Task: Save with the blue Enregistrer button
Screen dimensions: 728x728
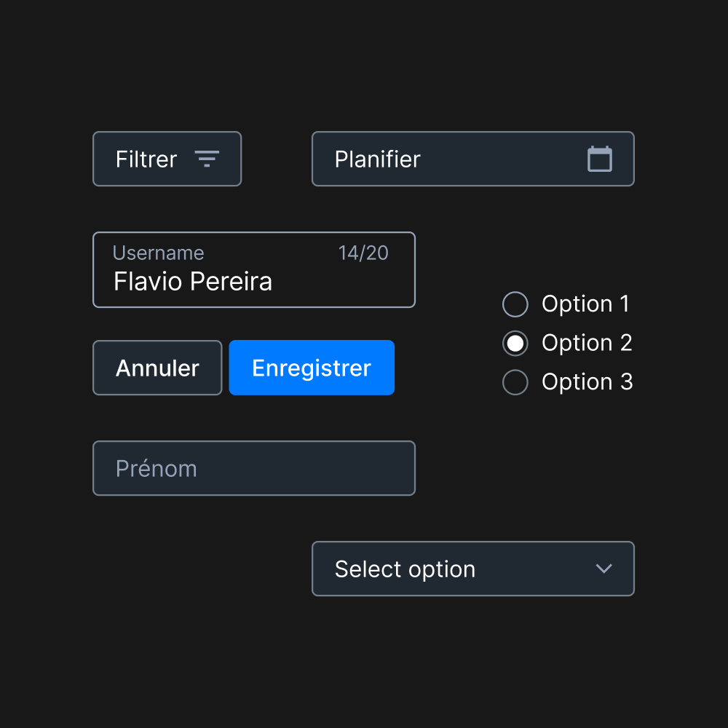Action: pyautogui.click(x=312, y=368)
